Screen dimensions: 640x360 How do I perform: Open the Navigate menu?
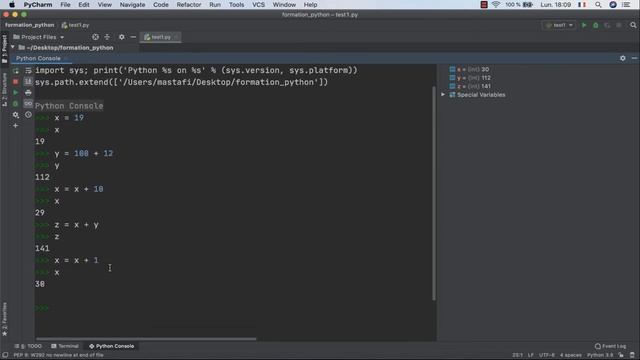pyautogui.click(x=132, y=5)
